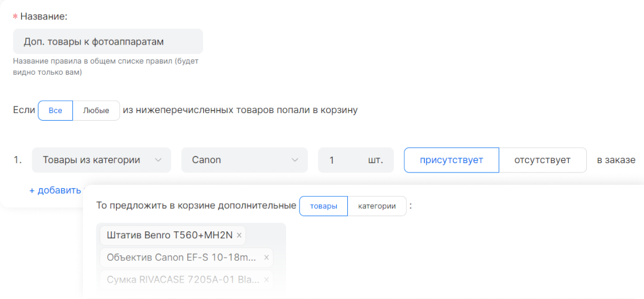Remove the Штатив Benro T560+MH2N tag
The width and height of the screenshot is (644, 299).
(x=239, y=235)
